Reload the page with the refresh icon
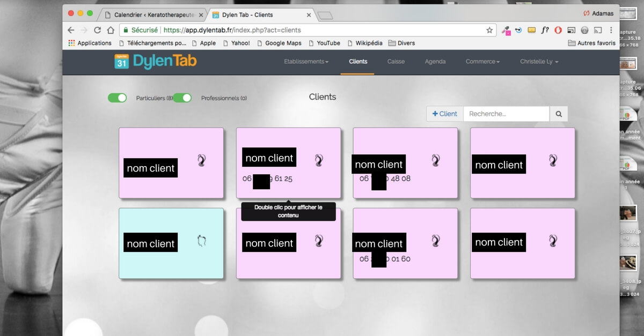Image resolution: width=644 pixels, height=336 pixels. click(x=97, y=31)
